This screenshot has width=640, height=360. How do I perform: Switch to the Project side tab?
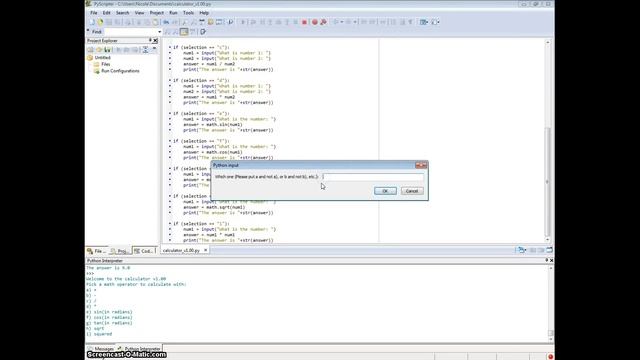tap(119, 251)
